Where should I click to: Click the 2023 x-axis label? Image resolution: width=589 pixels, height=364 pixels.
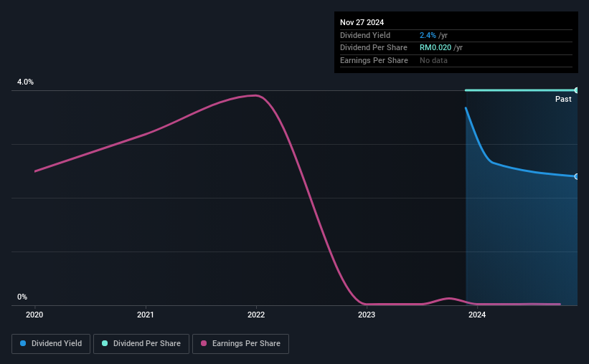pos(367,315)
